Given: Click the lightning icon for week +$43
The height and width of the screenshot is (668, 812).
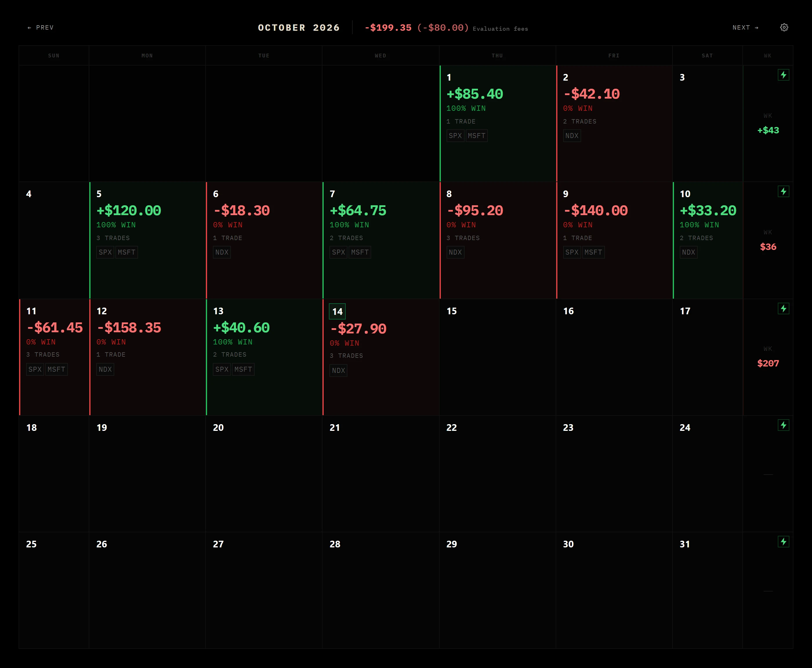Looking at the screenshot, I should pos(784,75).
